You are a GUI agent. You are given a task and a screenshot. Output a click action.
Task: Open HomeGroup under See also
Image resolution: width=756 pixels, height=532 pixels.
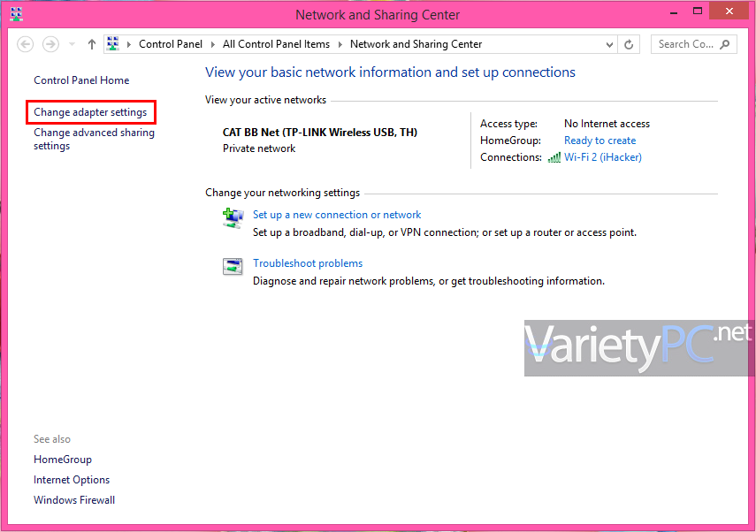[x=62, y=459]
